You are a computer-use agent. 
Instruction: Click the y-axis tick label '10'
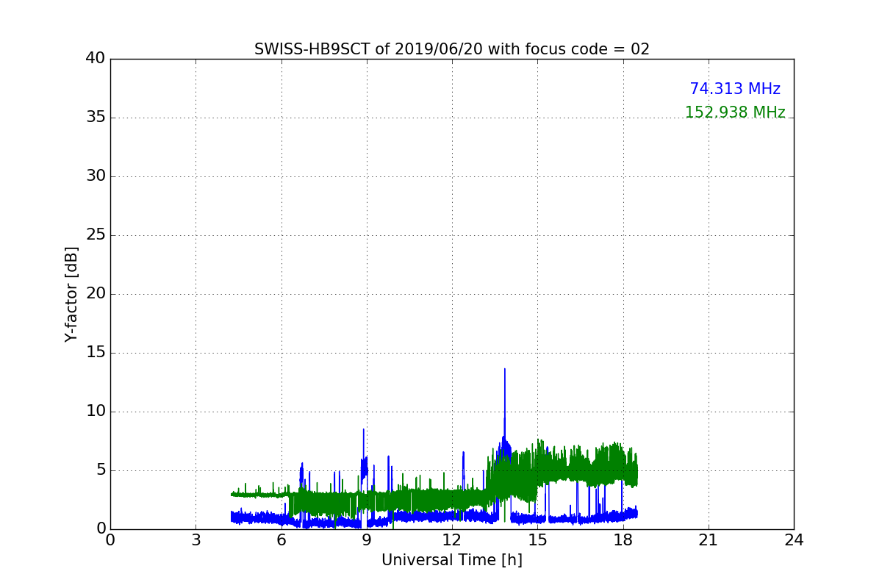(96, 412)
